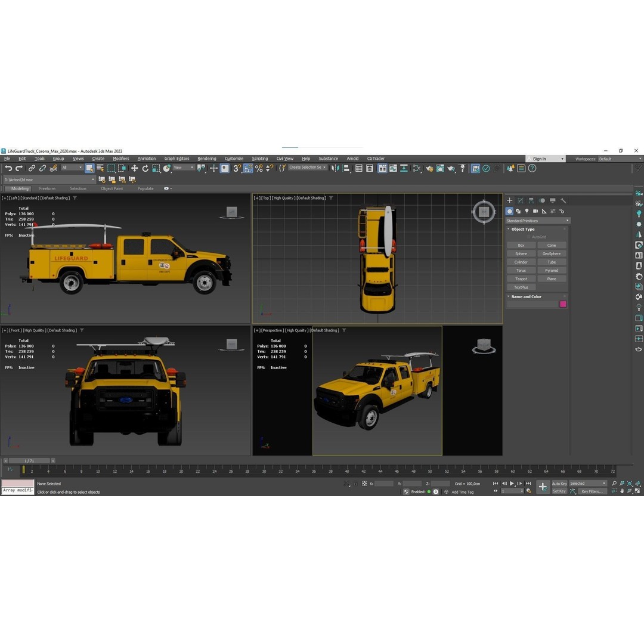Screen dimensions: 644x644
Task: Click the Render Production teapot icon
Action: 451,168
